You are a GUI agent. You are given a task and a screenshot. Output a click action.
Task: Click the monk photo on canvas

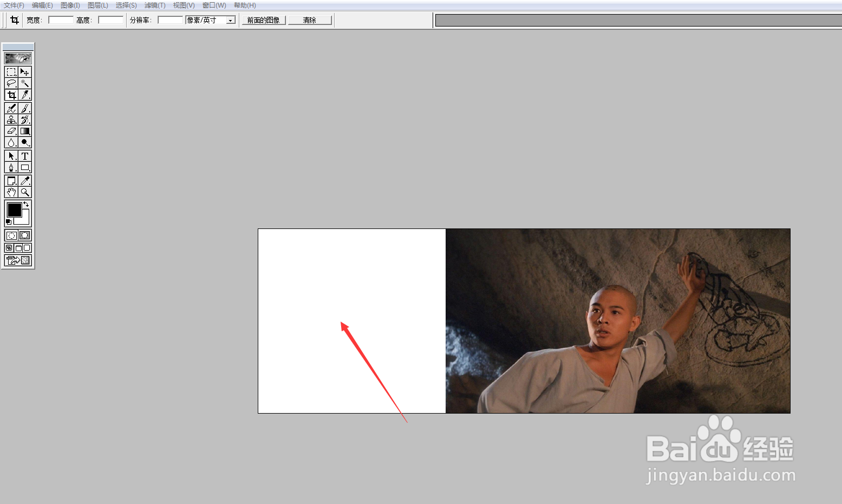(618, 321)
